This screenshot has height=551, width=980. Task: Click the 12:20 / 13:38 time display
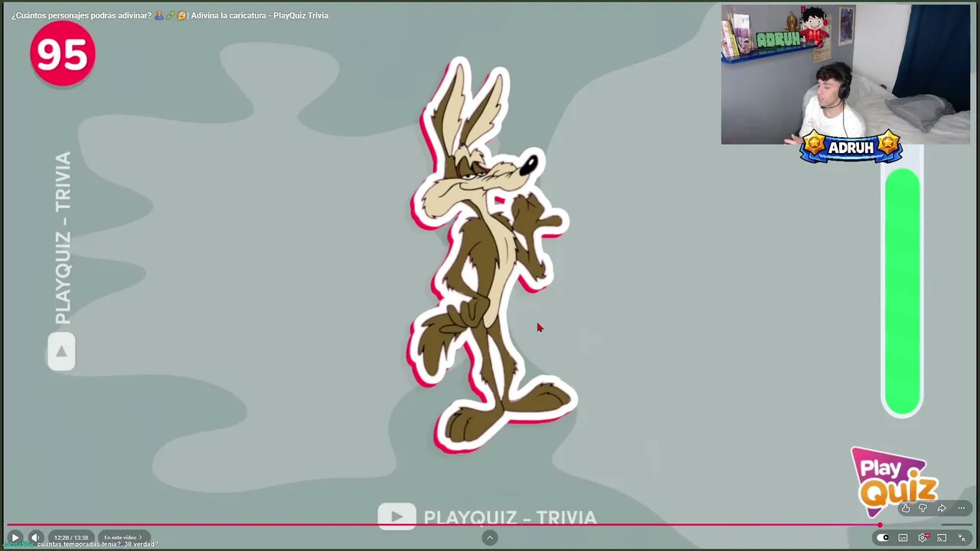(71, 537)
